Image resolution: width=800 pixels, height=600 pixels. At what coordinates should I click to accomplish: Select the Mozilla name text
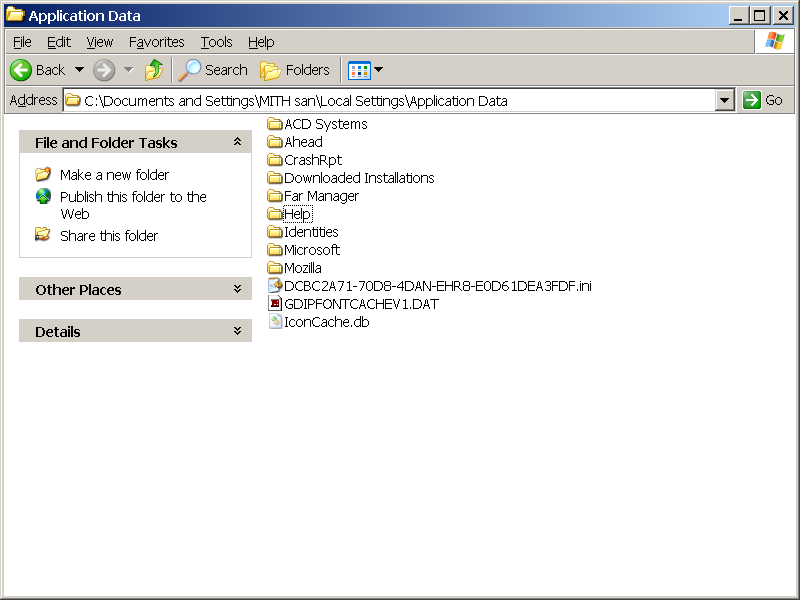click(303, 268)
